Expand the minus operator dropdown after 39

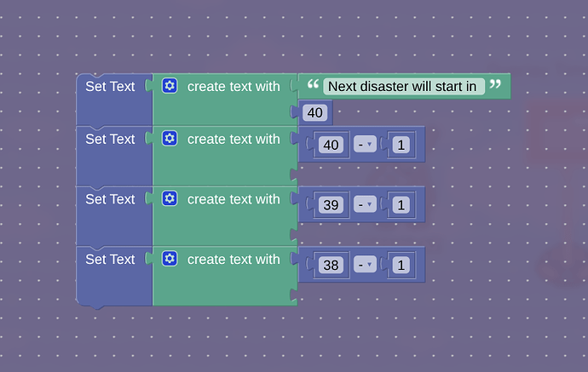click(x=365, y=205)
